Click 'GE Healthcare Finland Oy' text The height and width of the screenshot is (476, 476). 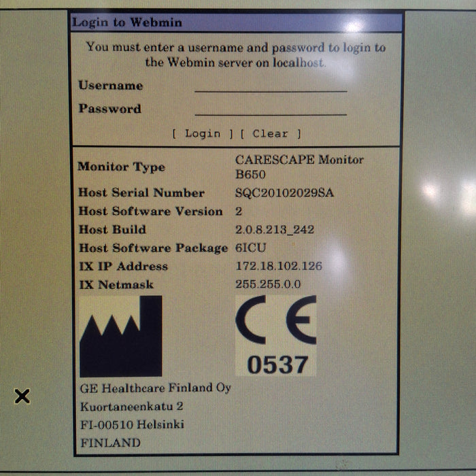point(156,388)
